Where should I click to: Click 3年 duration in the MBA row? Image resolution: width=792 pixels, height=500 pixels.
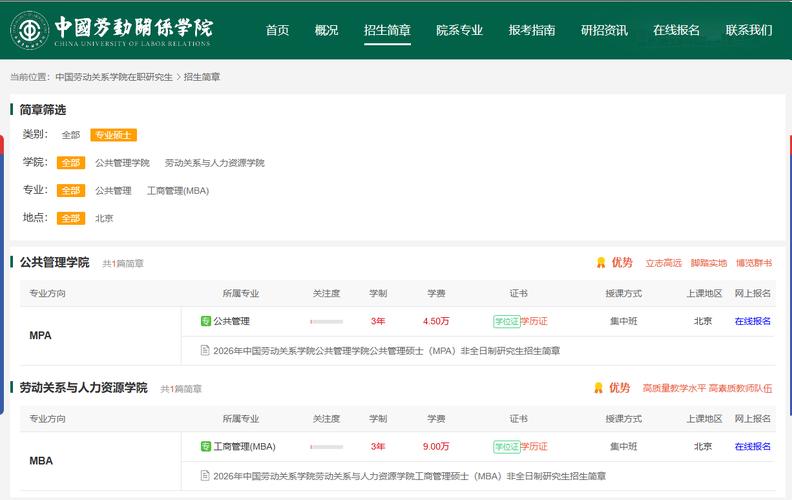click(x=378, y=446)
